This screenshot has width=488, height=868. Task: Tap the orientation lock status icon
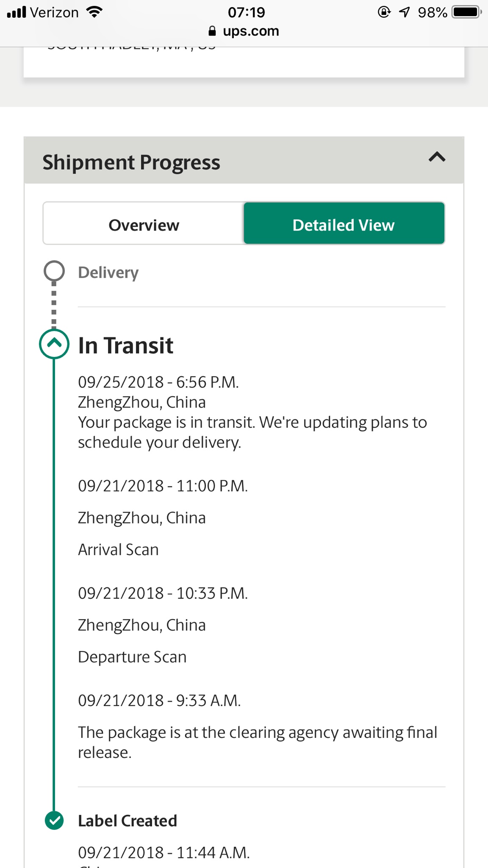[x=384, y=12]
